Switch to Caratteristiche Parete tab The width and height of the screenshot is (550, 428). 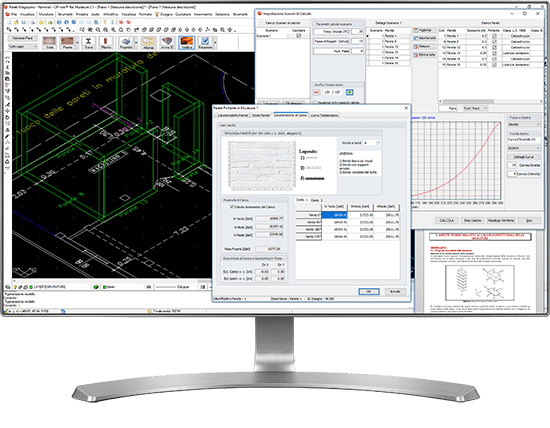pos(233,115)
